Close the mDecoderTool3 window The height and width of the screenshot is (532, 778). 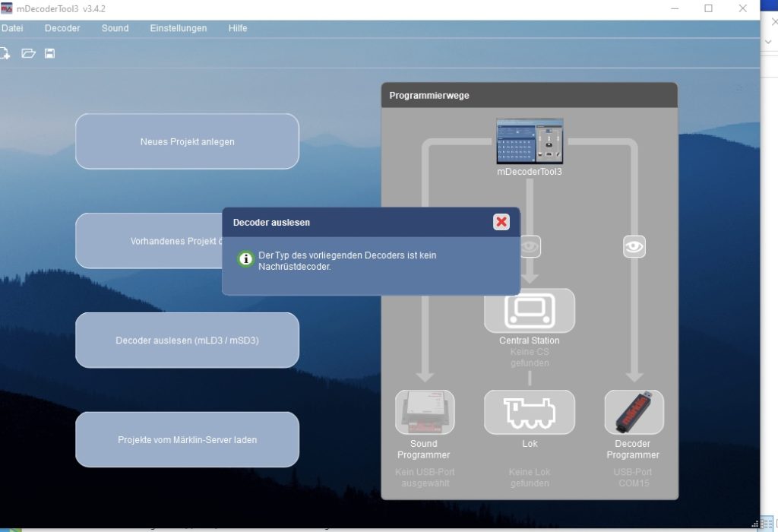(x=743, y=8)
